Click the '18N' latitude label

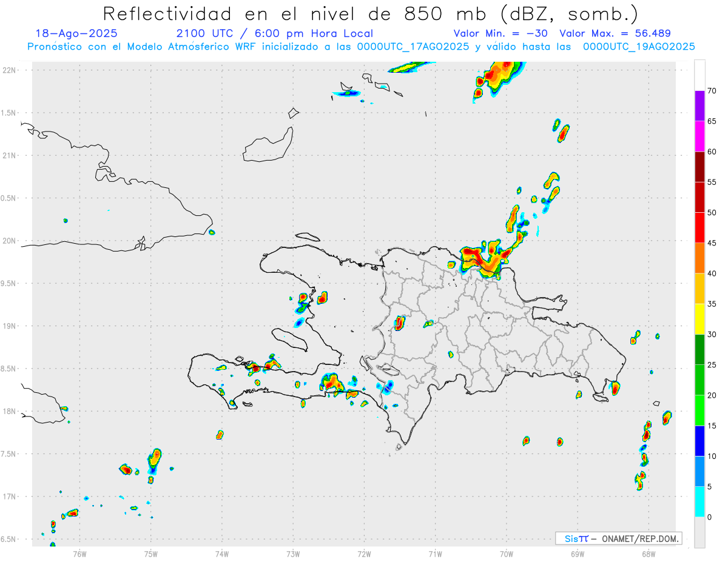[x=9, y=412]
